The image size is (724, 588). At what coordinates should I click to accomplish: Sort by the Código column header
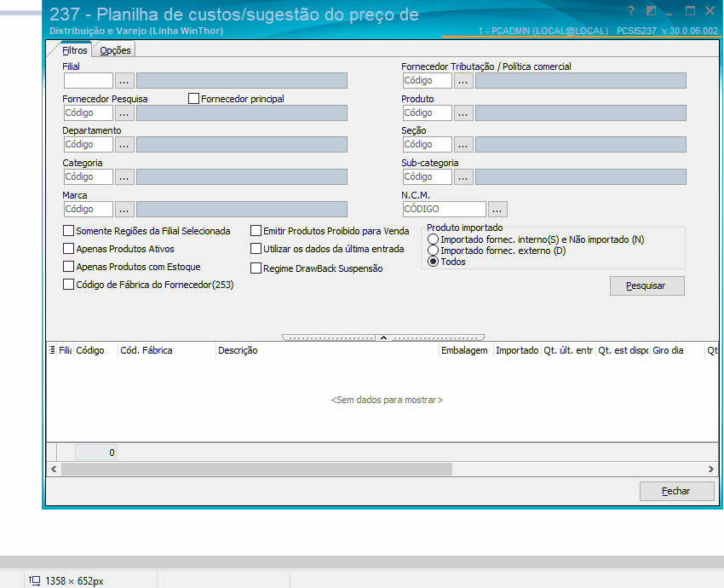click(95, 350)
